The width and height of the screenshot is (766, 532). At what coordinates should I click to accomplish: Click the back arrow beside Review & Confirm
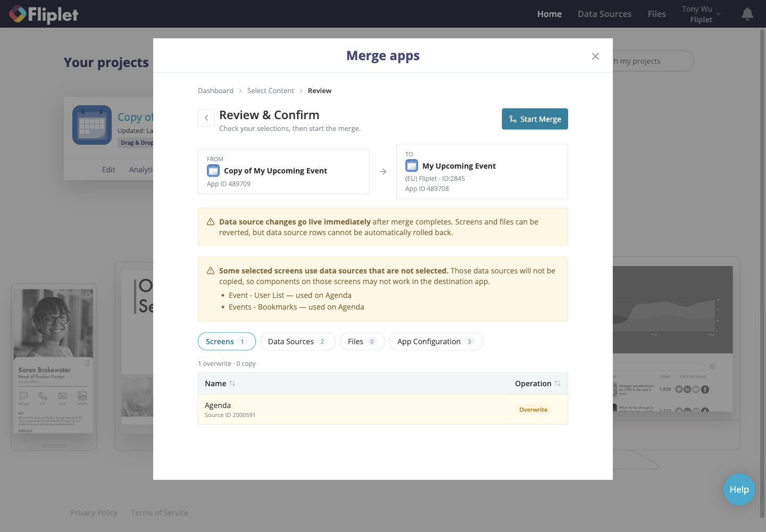click(206, 118)
